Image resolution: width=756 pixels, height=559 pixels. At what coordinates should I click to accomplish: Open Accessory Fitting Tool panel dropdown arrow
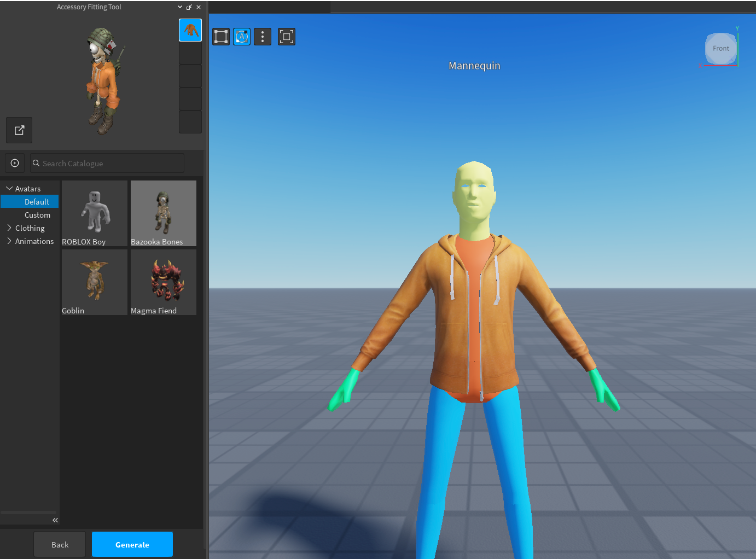coord(180,7)
